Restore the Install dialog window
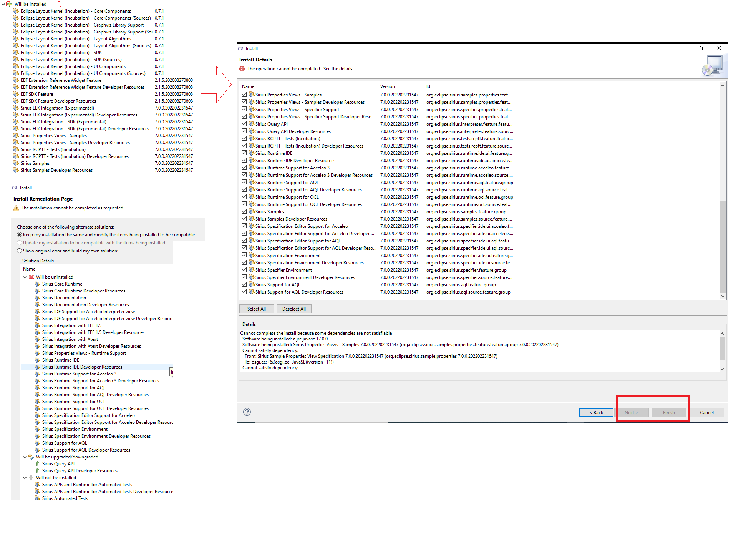This screenshot has height=538, width=756. coord(701,48)
